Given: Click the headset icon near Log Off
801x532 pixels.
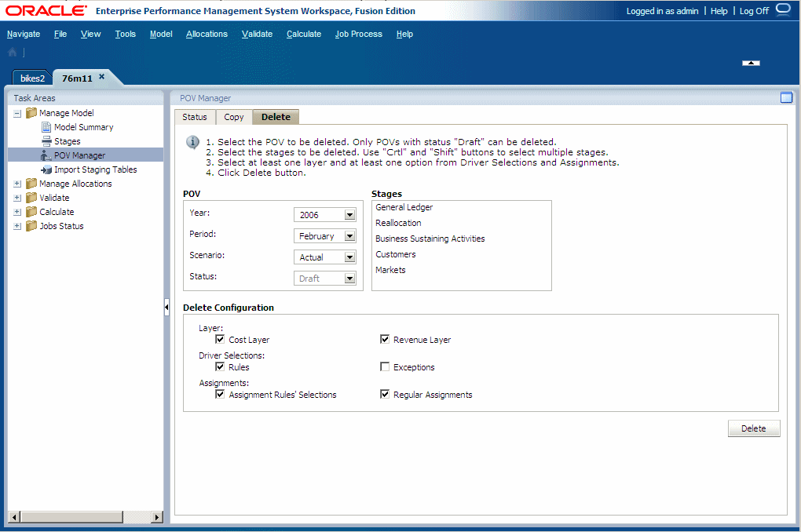Looking at the screenshot, I should (x=782, y=11).
